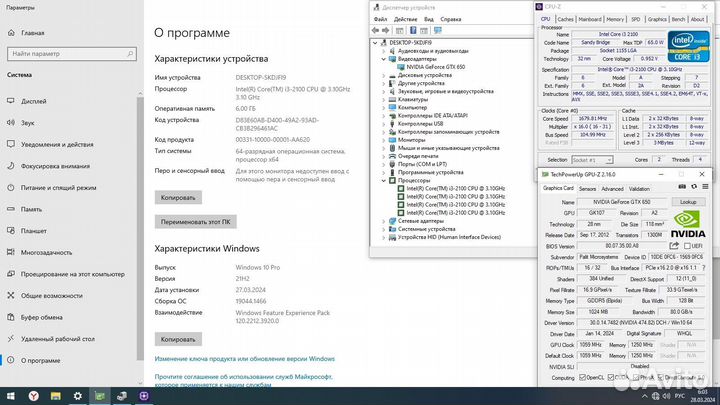This screenshot has width=720, height=405.
Task: Expand Клавиатуры node
Action: pyautogui.click(x=383, y=100)
